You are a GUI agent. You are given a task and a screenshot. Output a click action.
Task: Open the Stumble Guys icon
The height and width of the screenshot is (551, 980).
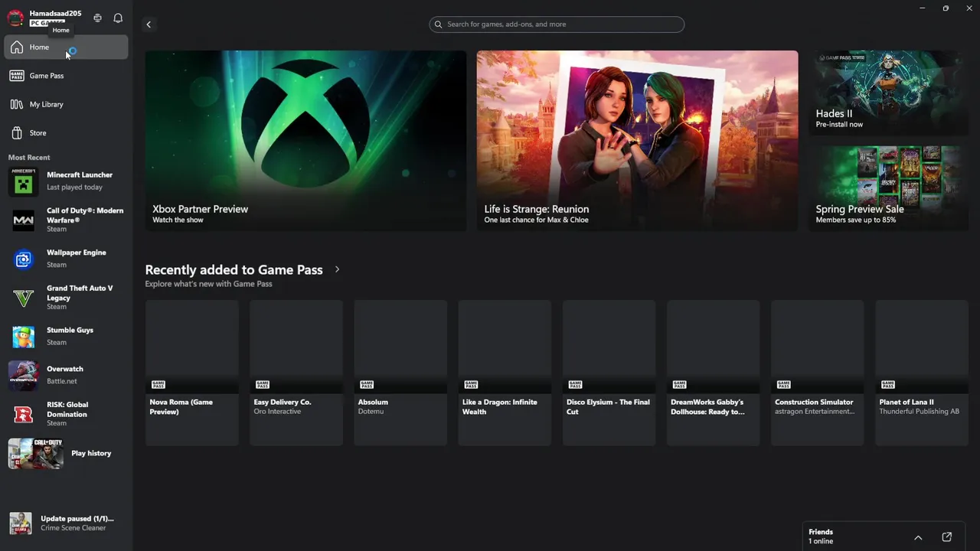[23, 337]
